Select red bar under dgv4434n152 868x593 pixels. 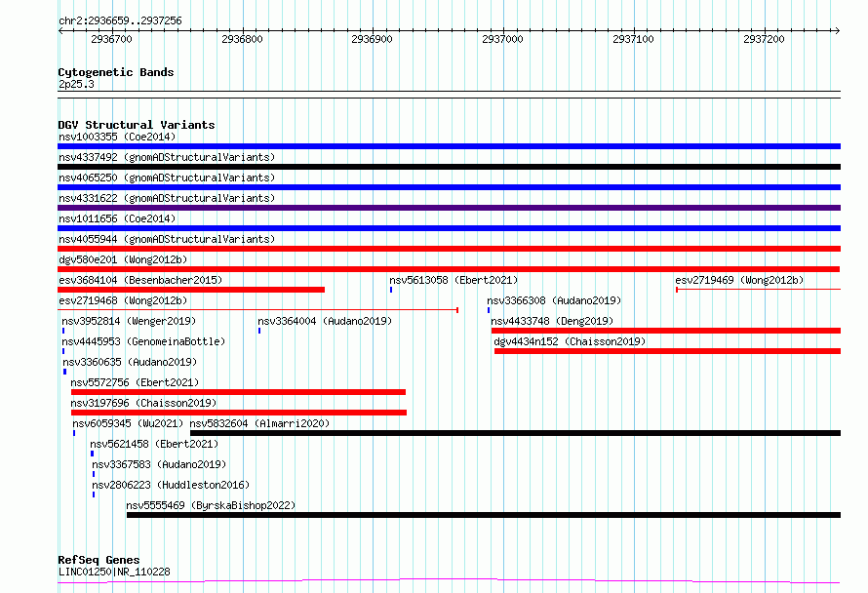pyautogui.click(x=668, y=351)
